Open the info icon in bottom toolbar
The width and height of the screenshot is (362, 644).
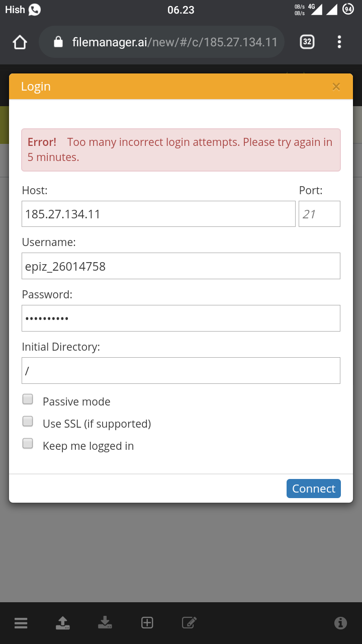tap(340, 623)
